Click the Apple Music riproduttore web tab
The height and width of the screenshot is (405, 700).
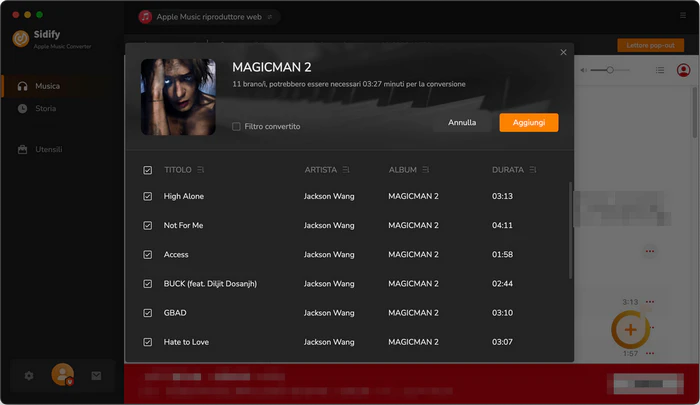point(208,17)
